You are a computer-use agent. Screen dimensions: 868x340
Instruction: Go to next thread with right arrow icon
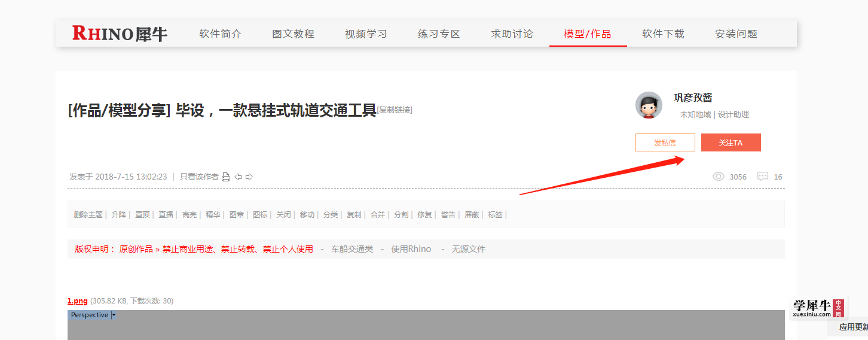[249, 177]
